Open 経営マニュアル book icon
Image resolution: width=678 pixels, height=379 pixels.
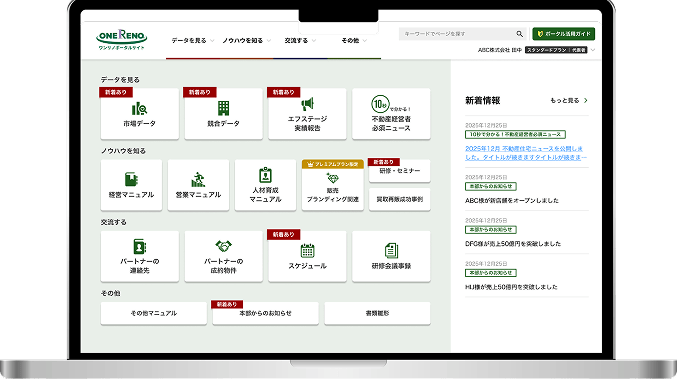tap(131, 179)
